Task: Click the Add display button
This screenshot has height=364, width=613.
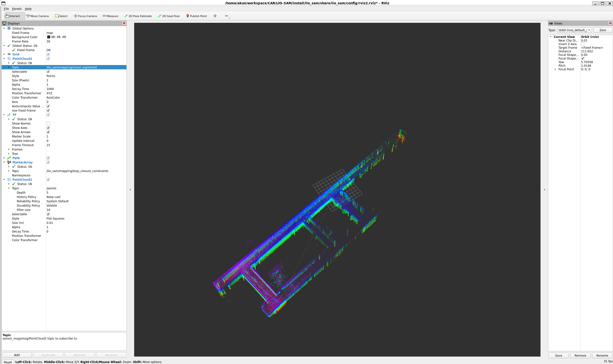Action: click(17, 355)
